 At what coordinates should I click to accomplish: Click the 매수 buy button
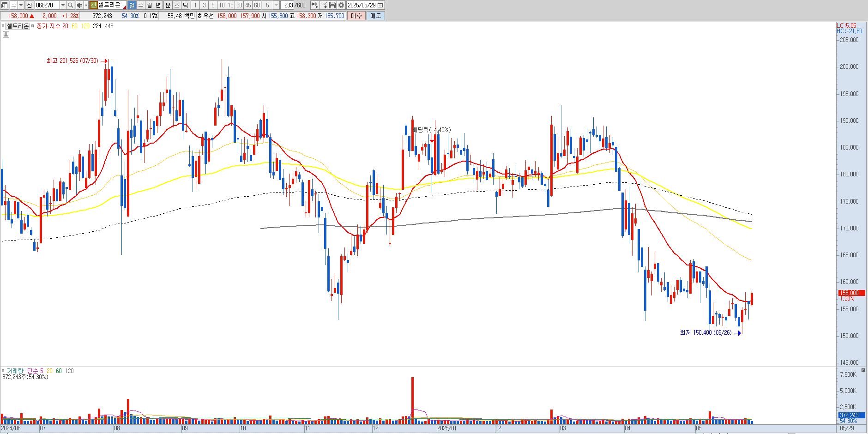click(x=356, y=16)
